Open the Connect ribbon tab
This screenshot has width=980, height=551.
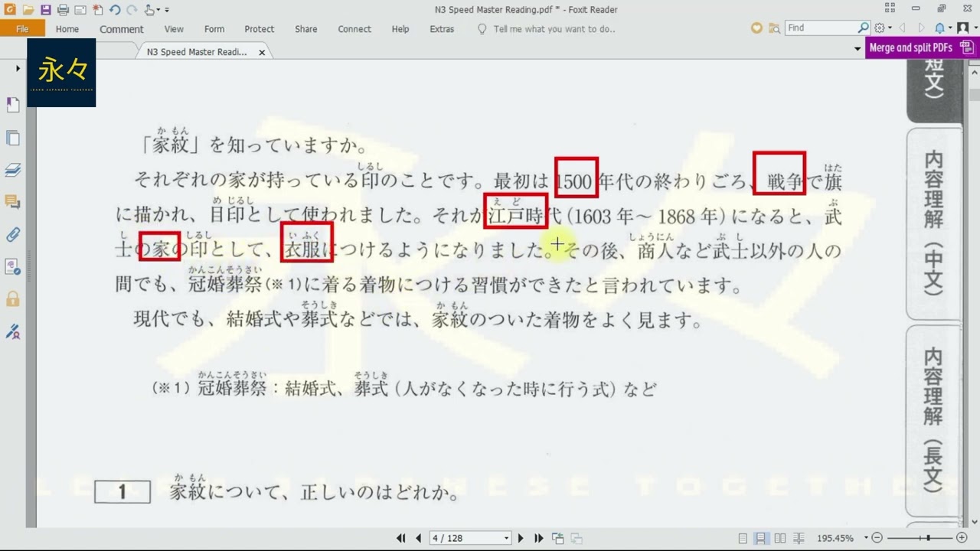(354, 29)
